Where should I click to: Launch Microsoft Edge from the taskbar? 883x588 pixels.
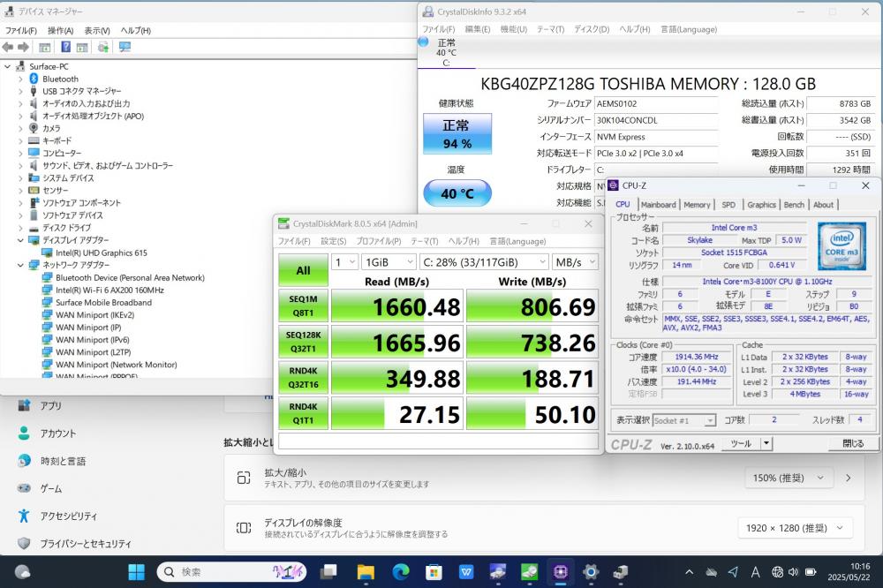400,572
